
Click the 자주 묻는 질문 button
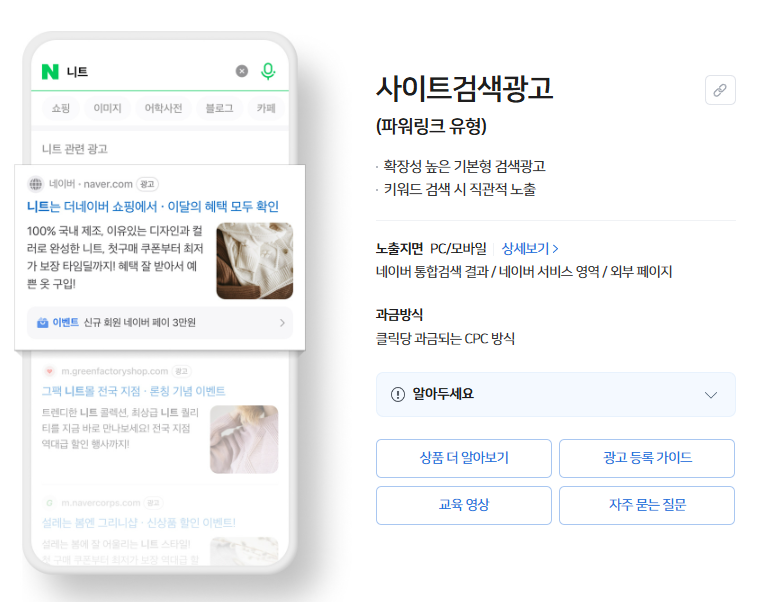(647, 505)
